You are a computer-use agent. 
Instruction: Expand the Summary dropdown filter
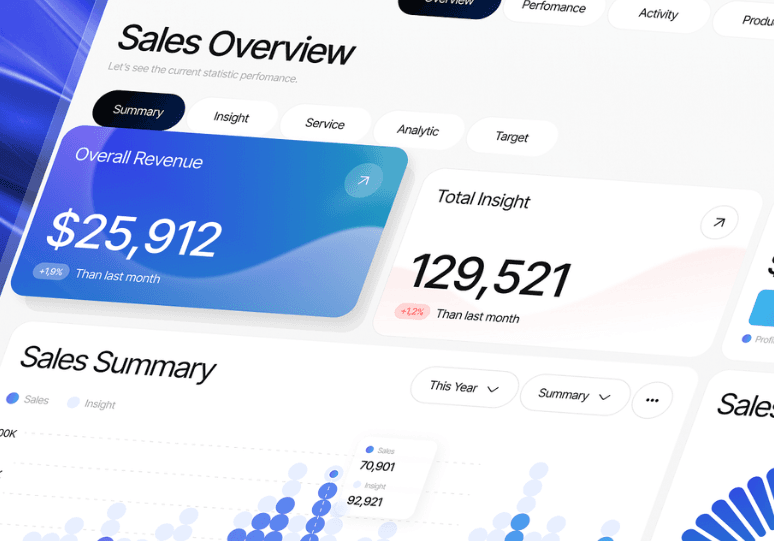coord(574,395)
